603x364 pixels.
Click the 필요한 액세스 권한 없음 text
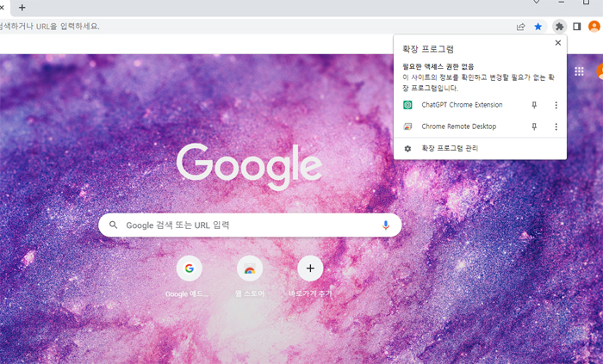pos(438,66)
